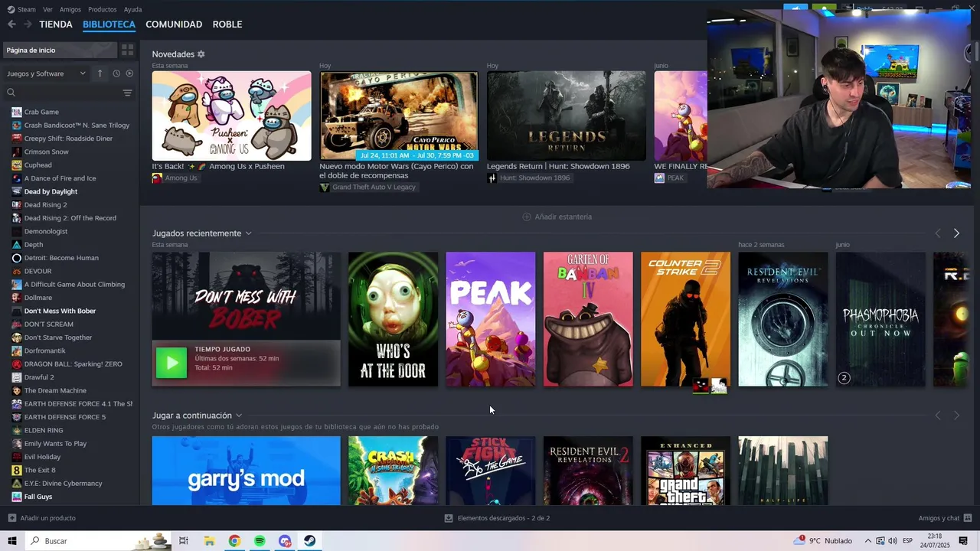Switch to the TIENDA tab
Screen dimensions: 980x551
pos(56,24)
